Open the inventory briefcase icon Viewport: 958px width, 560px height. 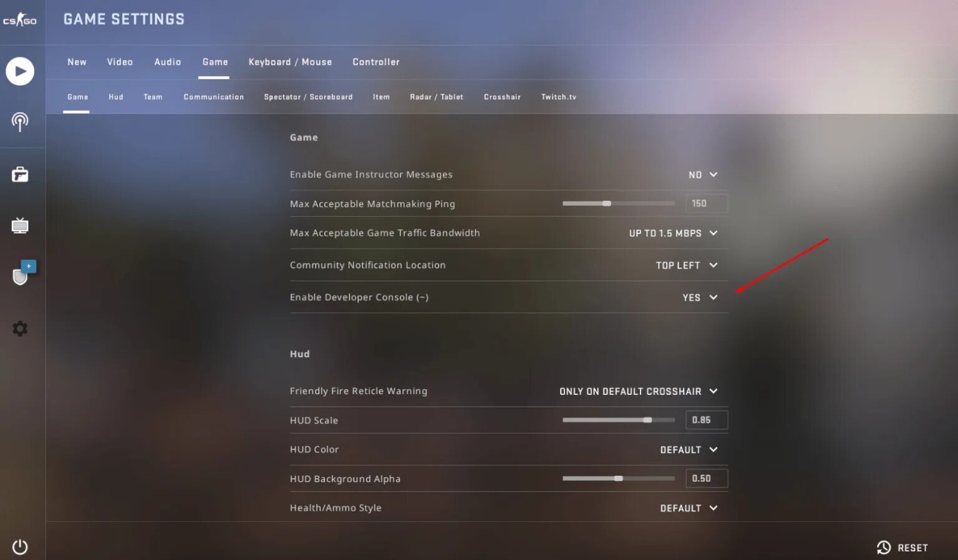[x=20, y=175]
